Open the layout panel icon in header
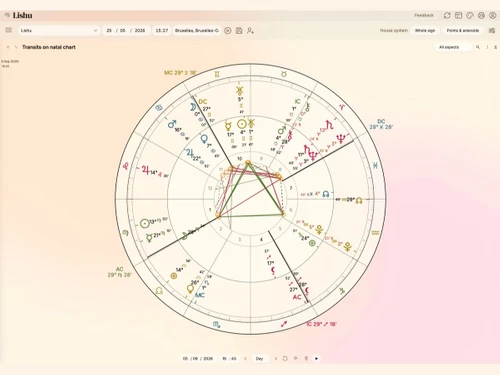 pyautogui.click(x=458, y=15)
